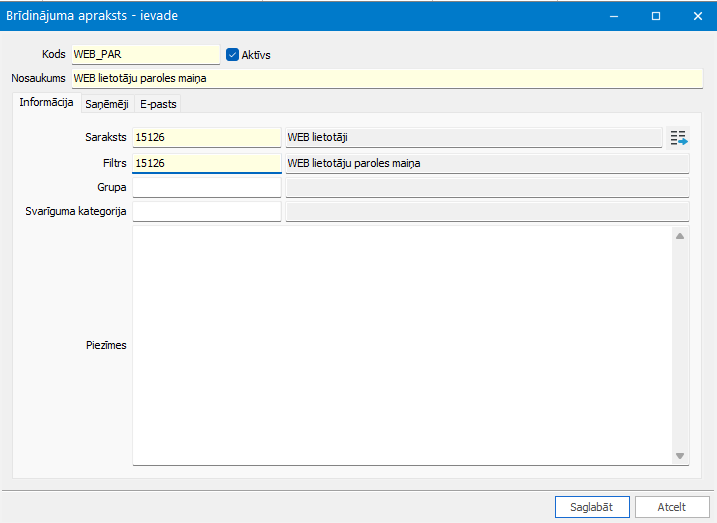This screenshot has height=523, width=717.
Task: Click the Saraksts code field 15126
Action: point(206,138)
